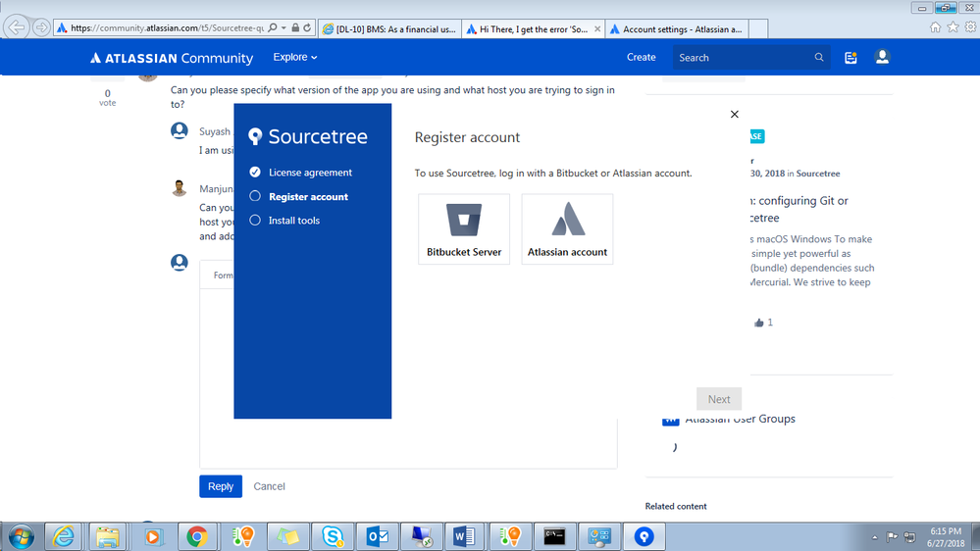Click the Sourcetree logo icon
The height and width of the screenshot is (551, 980).
point(255,137)
